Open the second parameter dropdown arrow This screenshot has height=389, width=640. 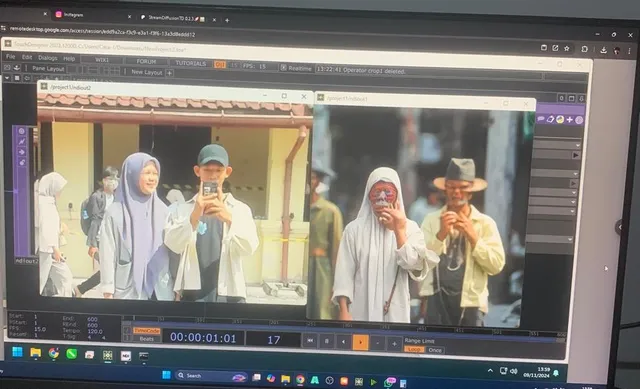click(x=576, y=174)
